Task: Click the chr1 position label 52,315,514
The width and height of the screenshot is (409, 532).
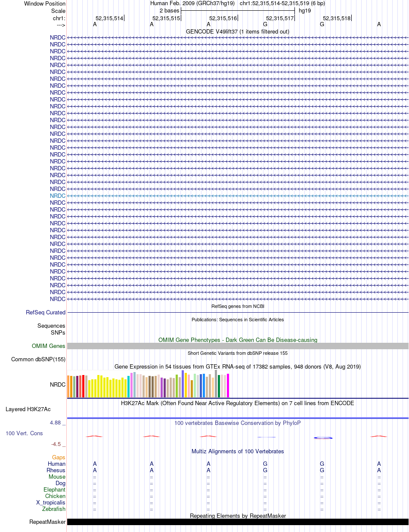Action: 109,18
